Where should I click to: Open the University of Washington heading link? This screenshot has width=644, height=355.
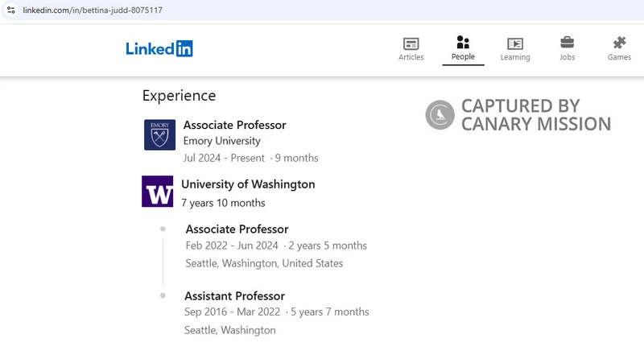coord(248,184)
